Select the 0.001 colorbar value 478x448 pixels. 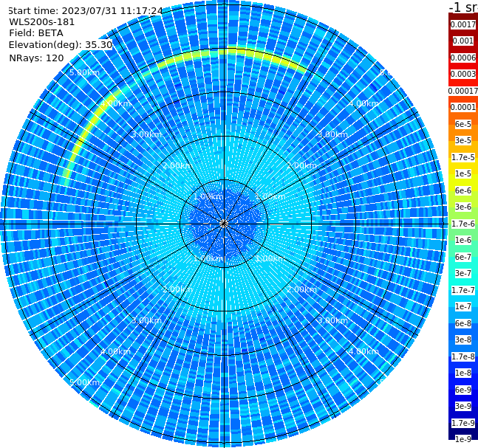(463, 41)
